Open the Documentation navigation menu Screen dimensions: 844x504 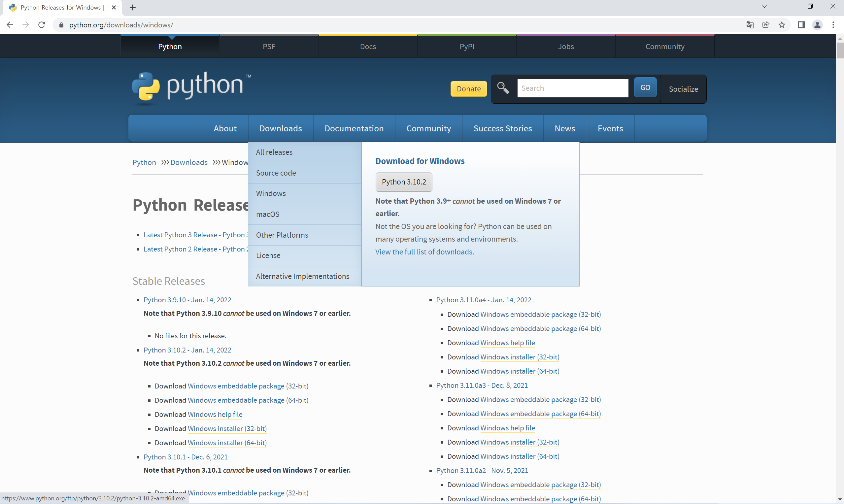tap(354, 128)
